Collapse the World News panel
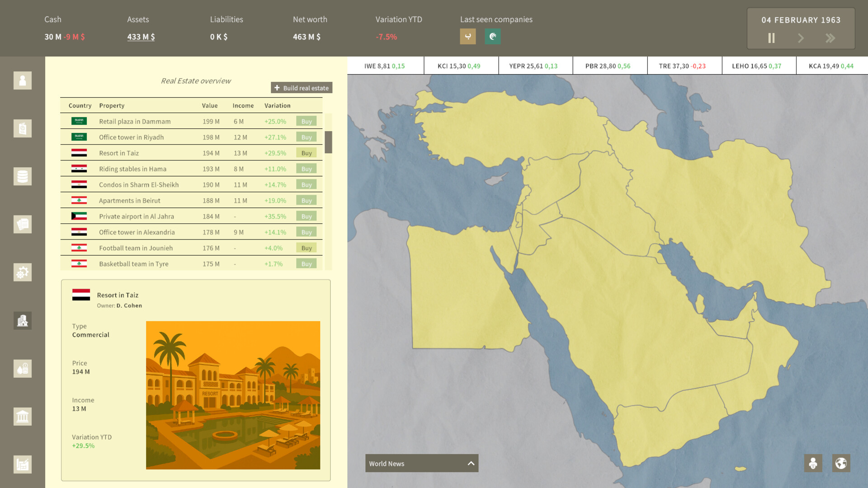 471,463
